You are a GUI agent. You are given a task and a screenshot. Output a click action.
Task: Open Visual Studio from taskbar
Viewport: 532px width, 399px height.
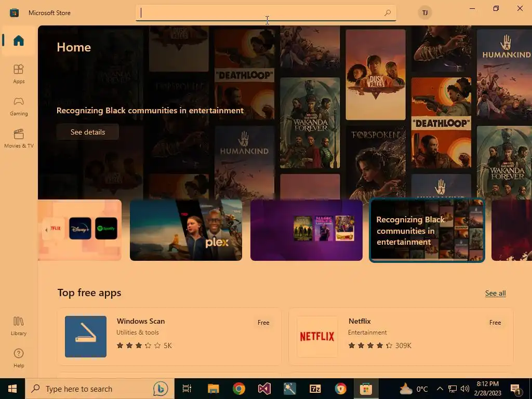(x=264, y=389)
